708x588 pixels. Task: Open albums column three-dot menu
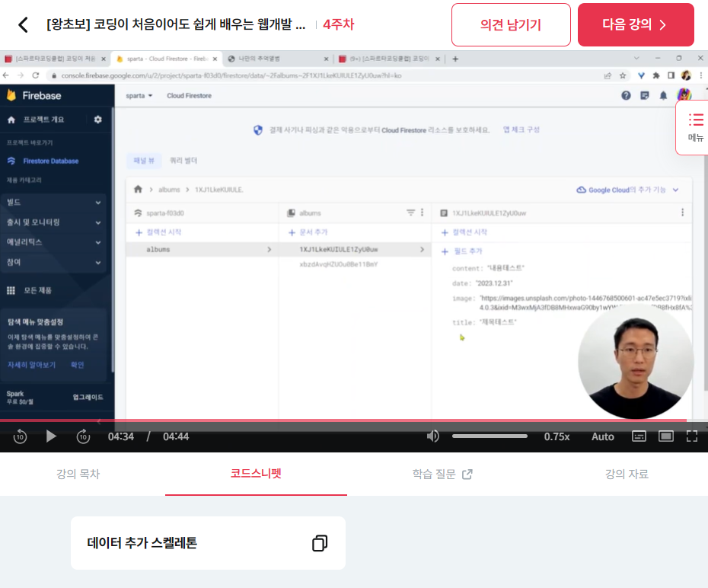(423, 213)
